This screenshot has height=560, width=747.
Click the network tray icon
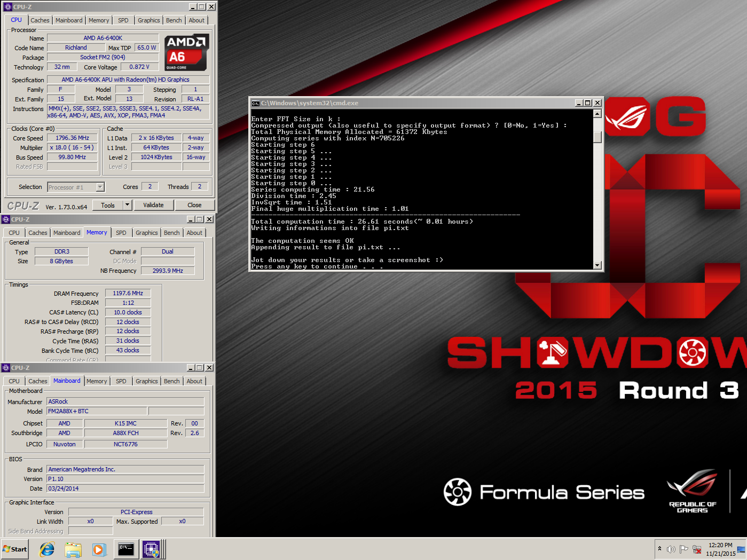click(697, 549)
